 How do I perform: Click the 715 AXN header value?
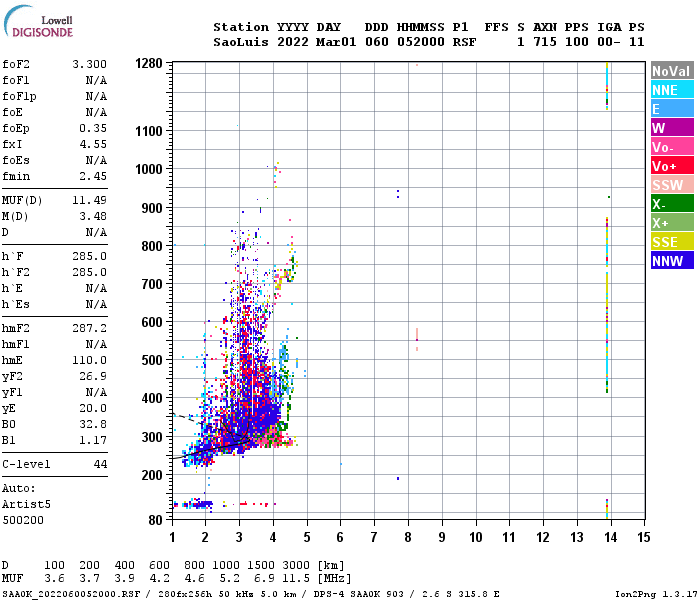pyautogui.click(x=545, y=42)
